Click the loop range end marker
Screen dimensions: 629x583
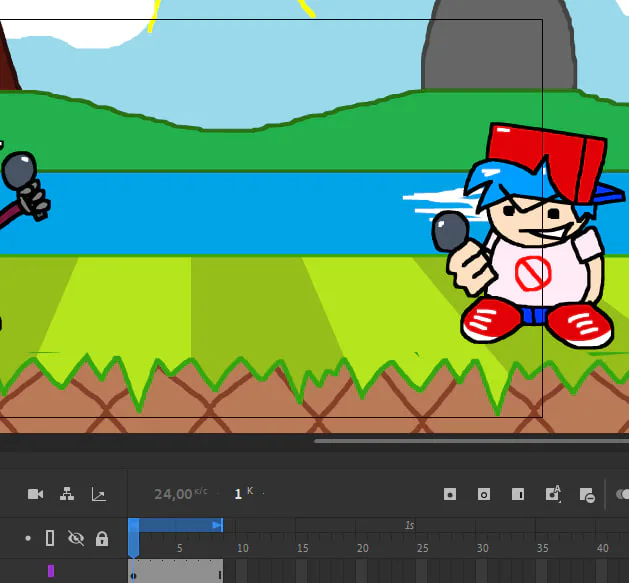(x=218, y=525)
